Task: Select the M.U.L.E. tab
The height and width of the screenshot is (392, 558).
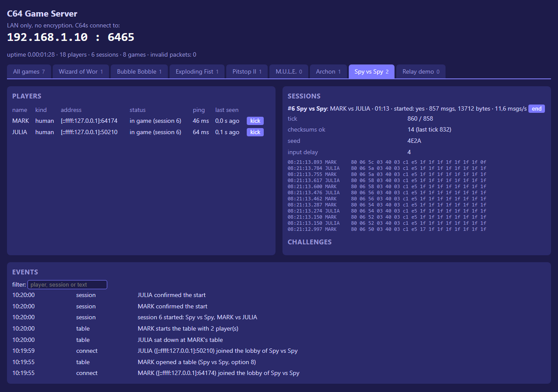Action: [288, 72]
